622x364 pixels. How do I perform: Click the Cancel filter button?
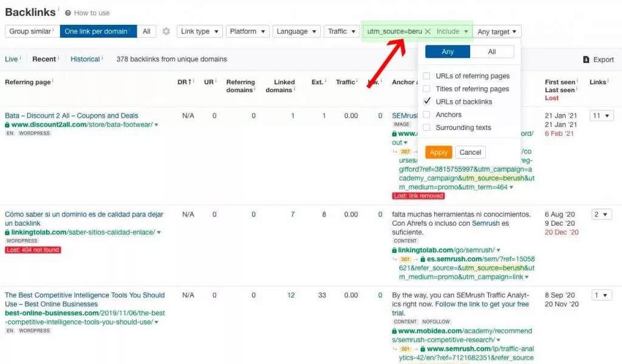pos(470,152)
